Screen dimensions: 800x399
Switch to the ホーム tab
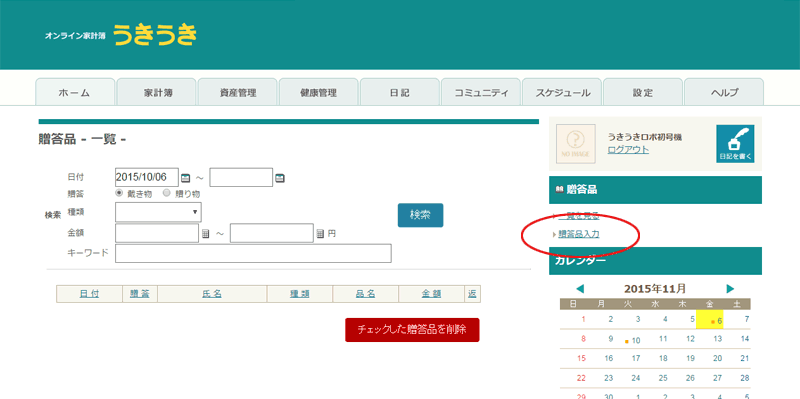(75, 92)
